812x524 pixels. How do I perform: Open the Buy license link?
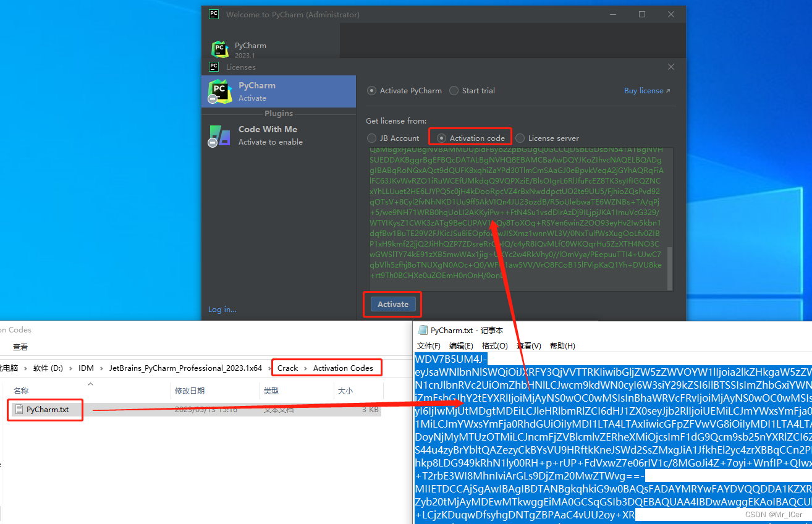pyautogui.click(x=647, y=90)
